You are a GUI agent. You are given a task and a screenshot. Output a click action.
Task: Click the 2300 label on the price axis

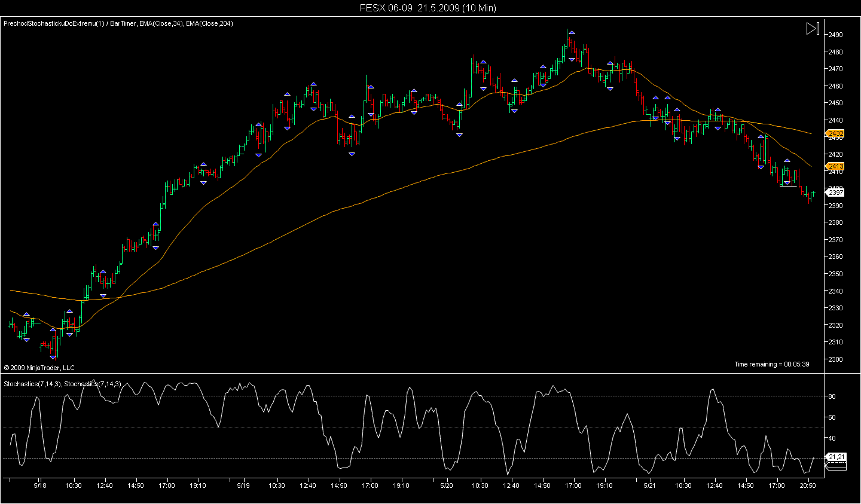835,359
